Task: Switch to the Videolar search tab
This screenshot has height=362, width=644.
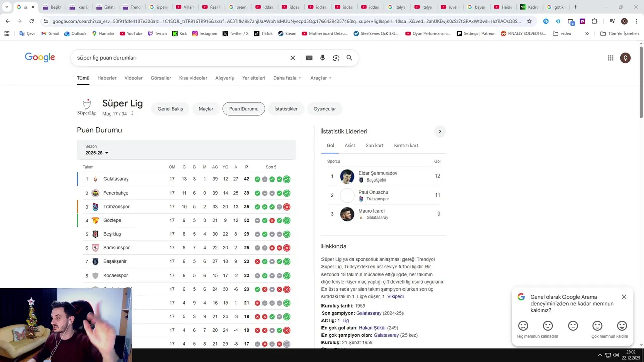Action: point(134,78)
